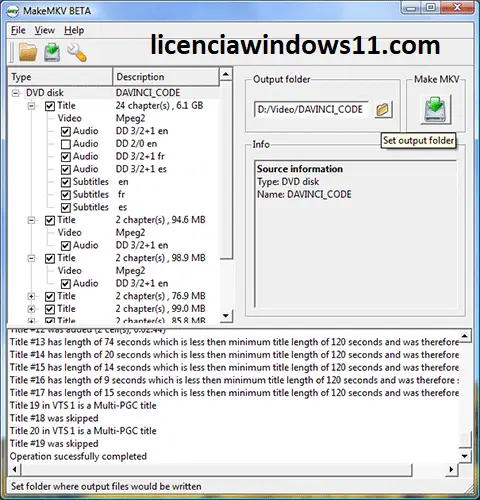Select the '24 chapter(s) , 6.1 GB' text
The height and width of the screenshot is (500, 480).
click(x=159, y=106)
